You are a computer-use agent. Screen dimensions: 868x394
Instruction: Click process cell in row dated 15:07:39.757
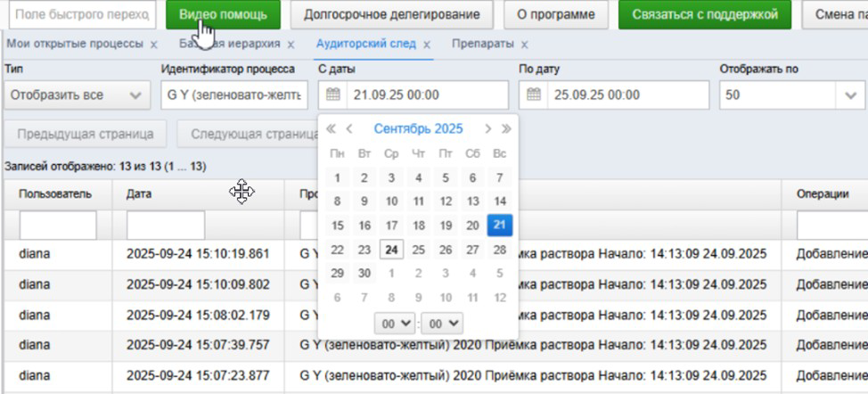click(x=533, y=345)
